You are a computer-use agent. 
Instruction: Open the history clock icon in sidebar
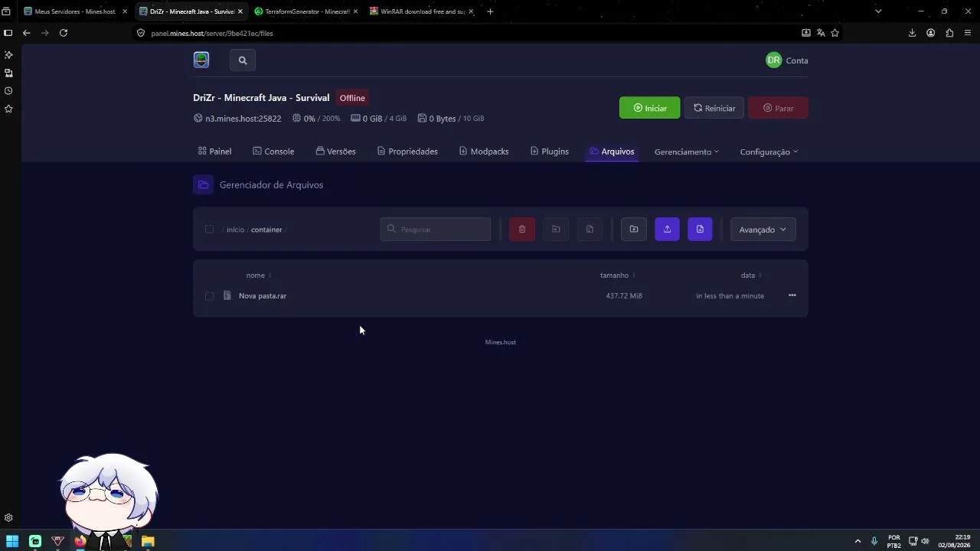[x=8, y=91]
